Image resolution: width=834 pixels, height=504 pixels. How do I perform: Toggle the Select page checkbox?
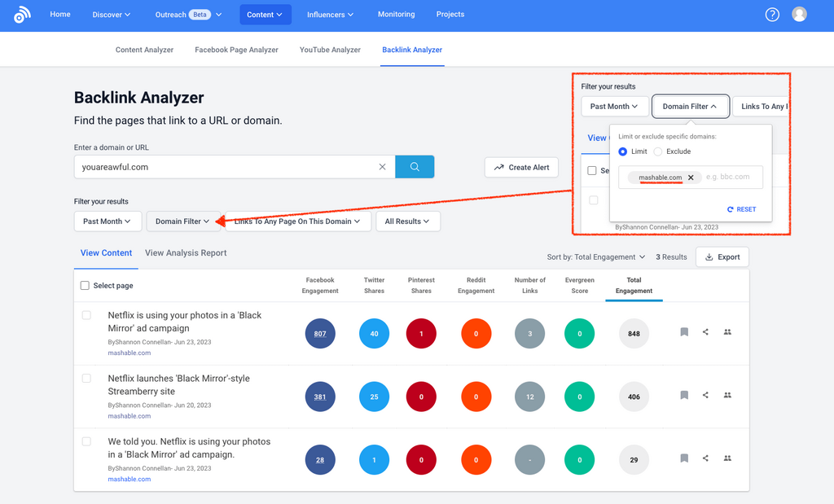(x=86, y=286)
